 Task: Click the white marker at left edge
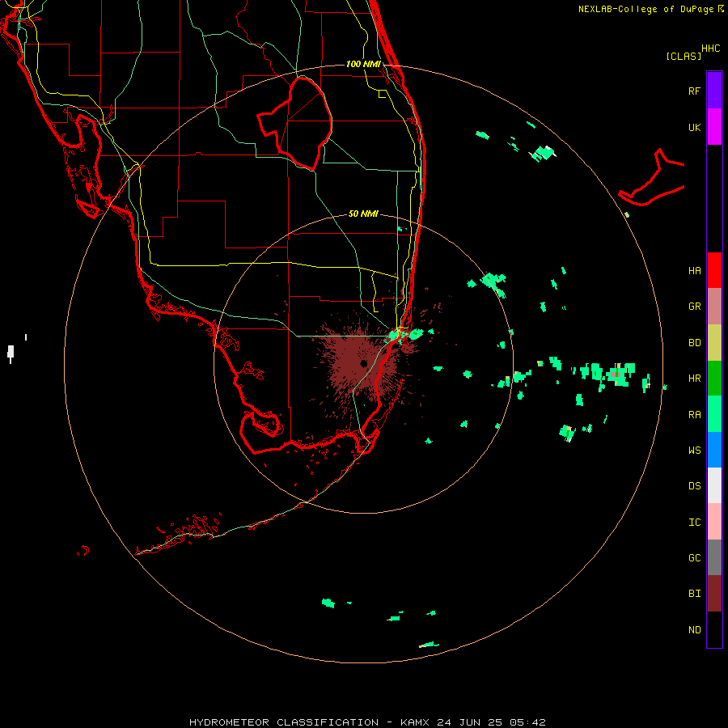click(11, 353)
